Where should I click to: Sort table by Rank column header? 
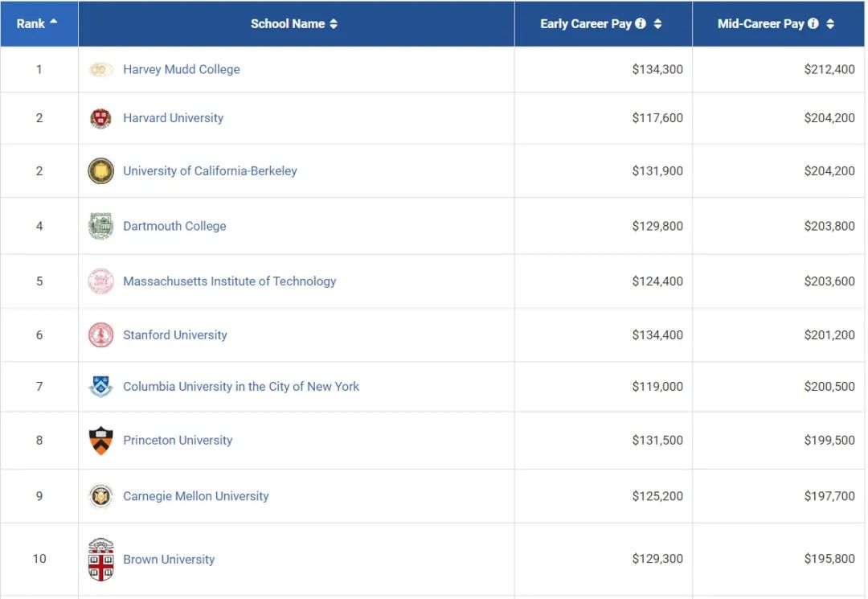point(39,24)
